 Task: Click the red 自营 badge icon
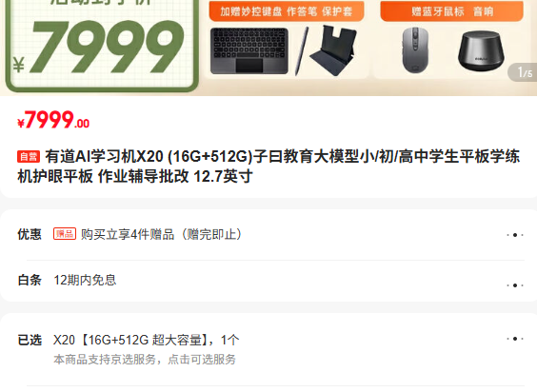coord(29,156)
